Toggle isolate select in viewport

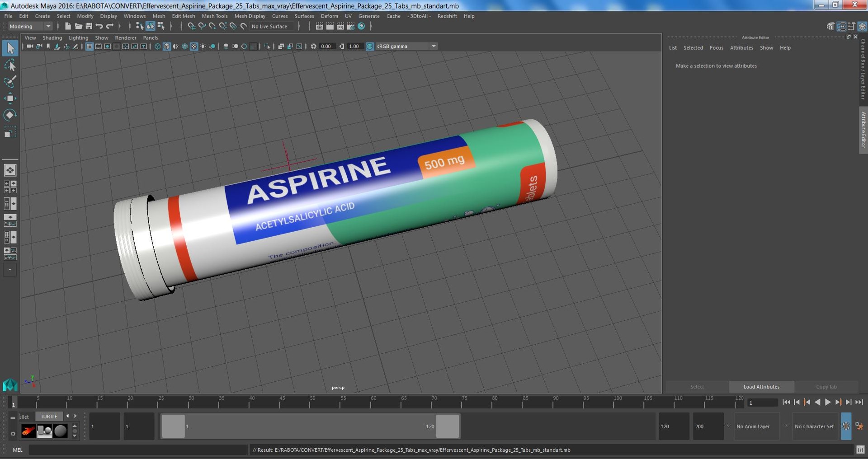(267, 47)
